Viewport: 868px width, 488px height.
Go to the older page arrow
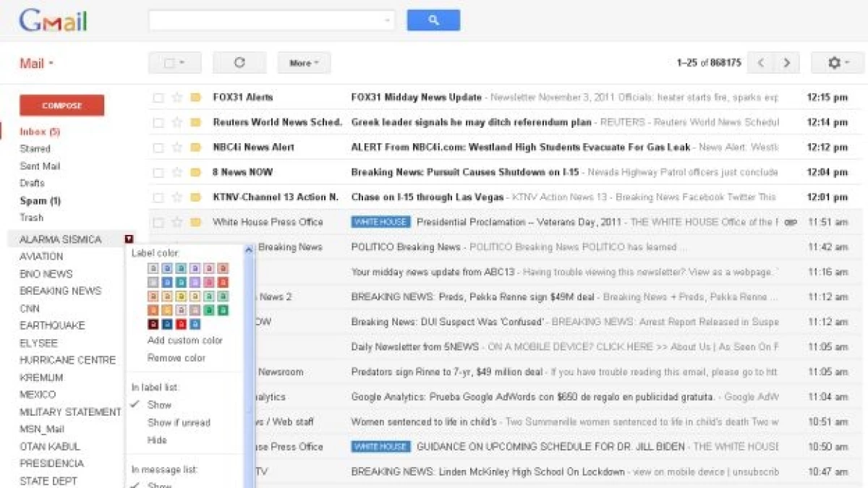click(786, 63)
